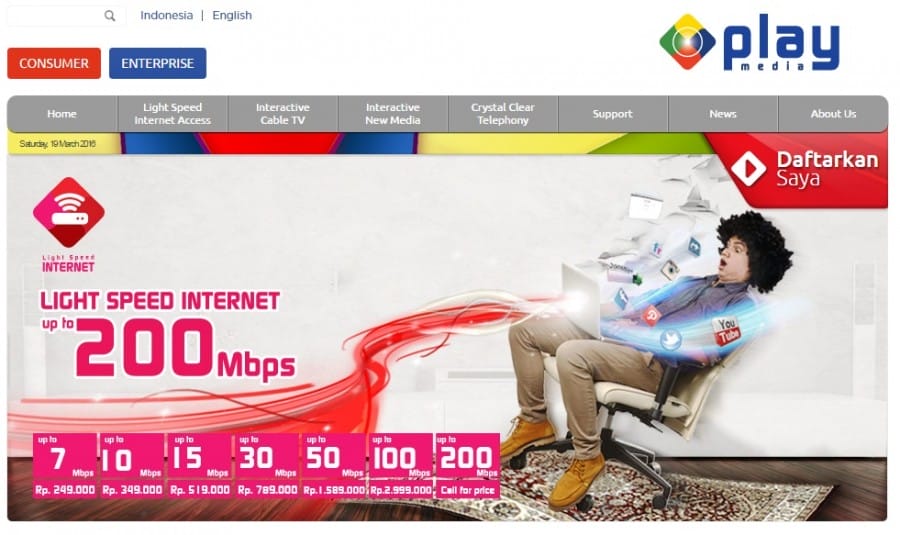Image resolution: width=900 pixels, height=535 pixels.
Task: Switch language to Indonesia
Action: (166, 15)
